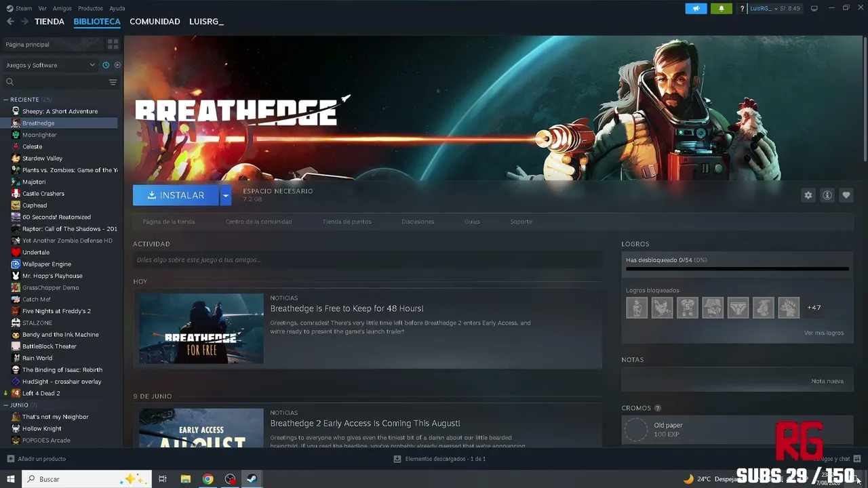Click the plus icon for Añadir un producto
The image size is (868, 488).
[10, 459]
